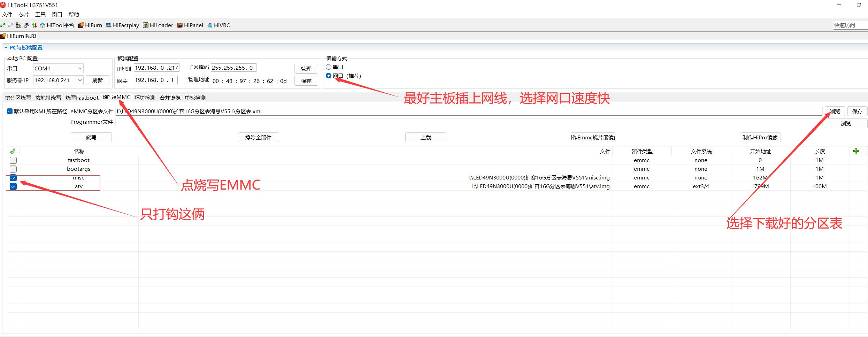Click the 上载 button
The height and width of the screenshot is (337, 868).
pos(425,137)
